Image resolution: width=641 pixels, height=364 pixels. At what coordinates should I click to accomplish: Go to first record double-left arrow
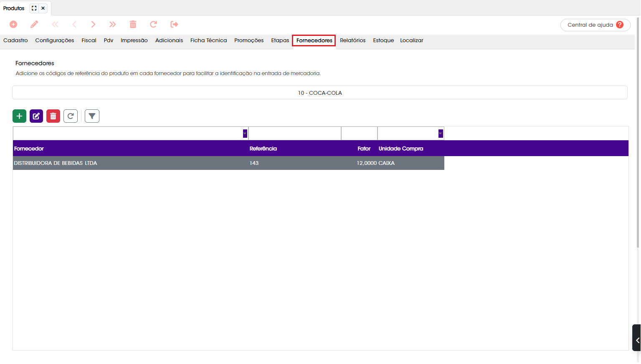[55, 24]
